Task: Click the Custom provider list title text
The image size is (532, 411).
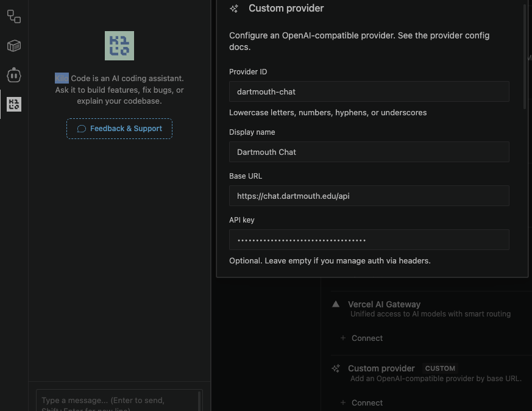Action: (x=381, y=368)
